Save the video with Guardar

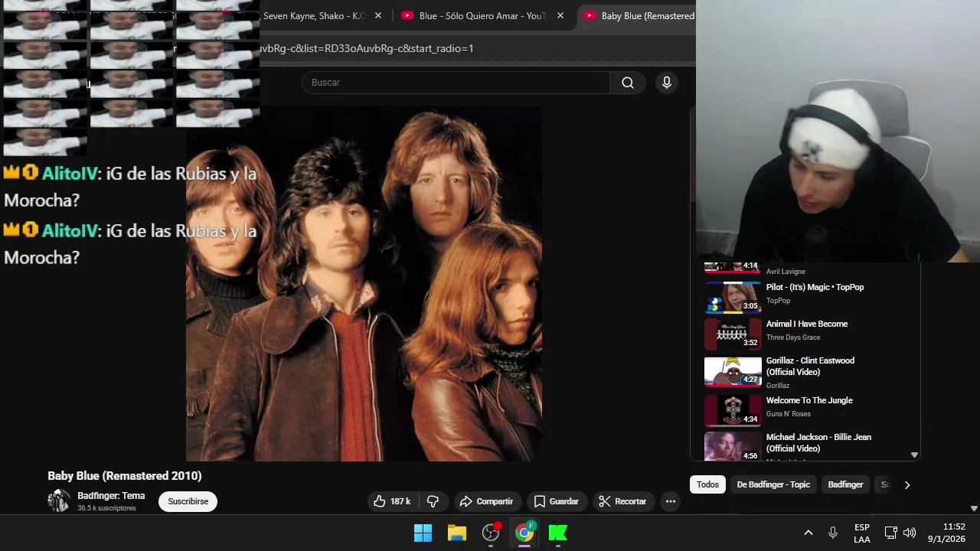pos(557,501)
